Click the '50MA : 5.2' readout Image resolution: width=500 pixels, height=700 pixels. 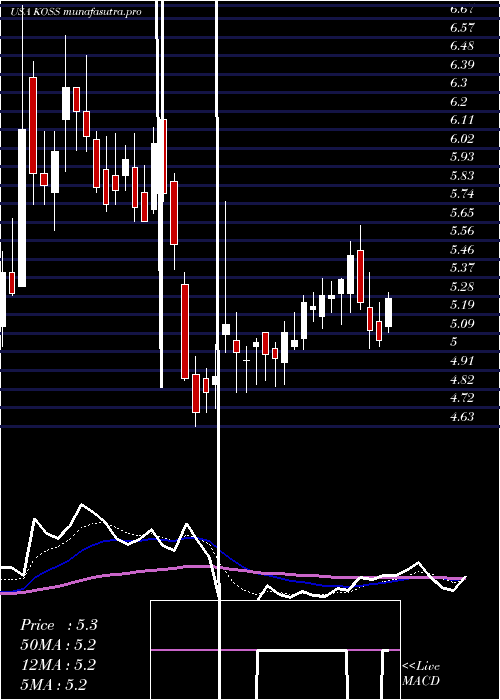pyautogui.click(x=58, y=645)
